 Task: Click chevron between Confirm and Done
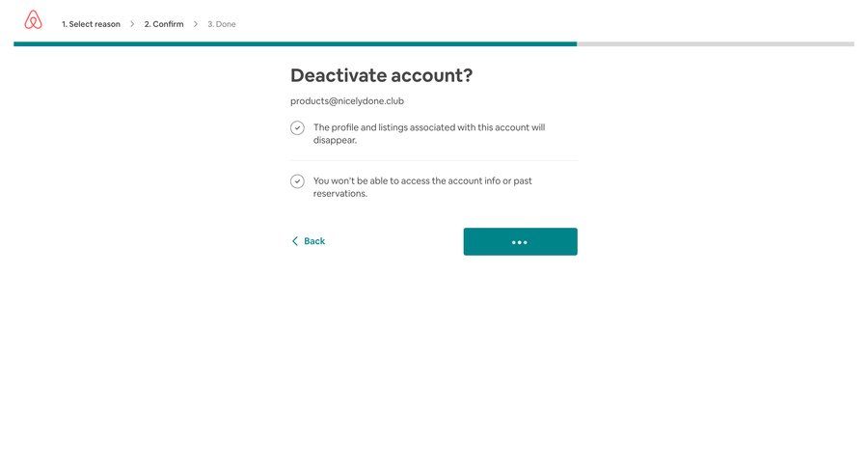point(196,24)
